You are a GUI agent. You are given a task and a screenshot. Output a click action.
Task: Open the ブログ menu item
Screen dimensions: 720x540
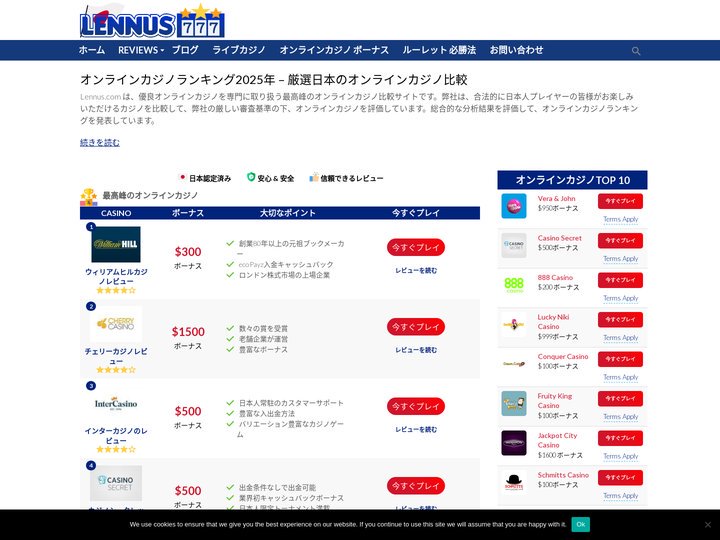point(185,50)
